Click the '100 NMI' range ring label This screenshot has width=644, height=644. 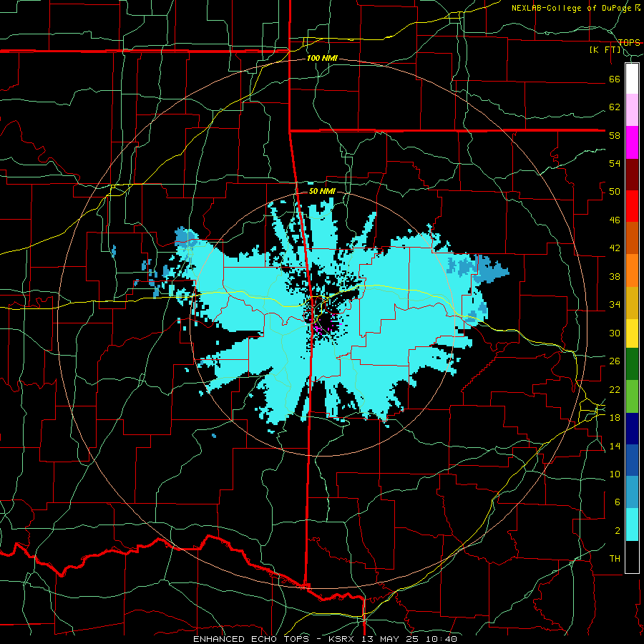[322, 58]
